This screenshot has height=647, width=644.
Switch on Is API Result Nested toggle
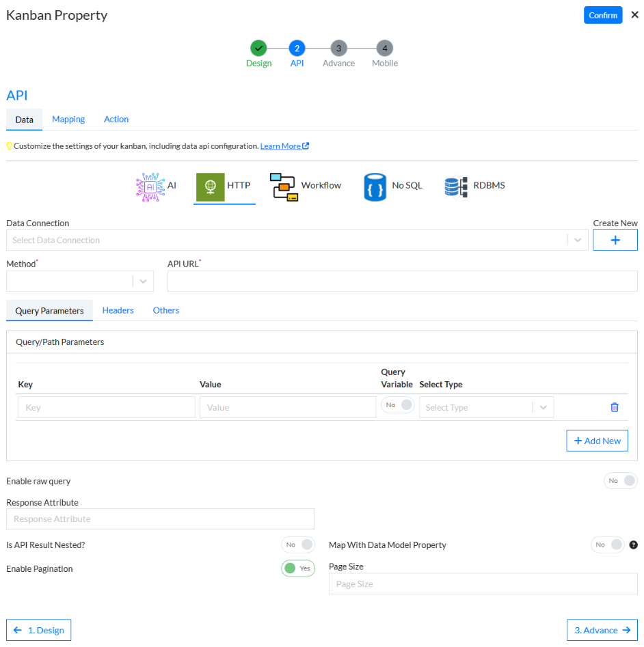click(x=297, y=545)
